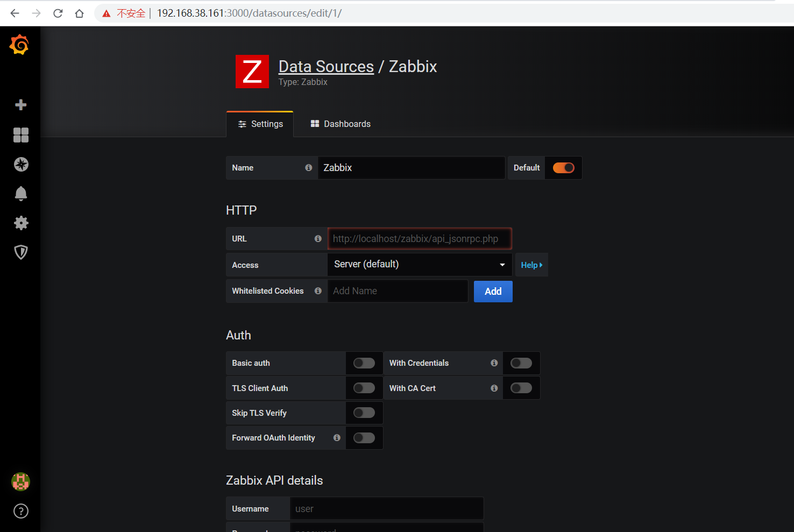This screenshot has height=532, width=794.
Task: Reload the page with the refresh icon
Action: point(58,13)
